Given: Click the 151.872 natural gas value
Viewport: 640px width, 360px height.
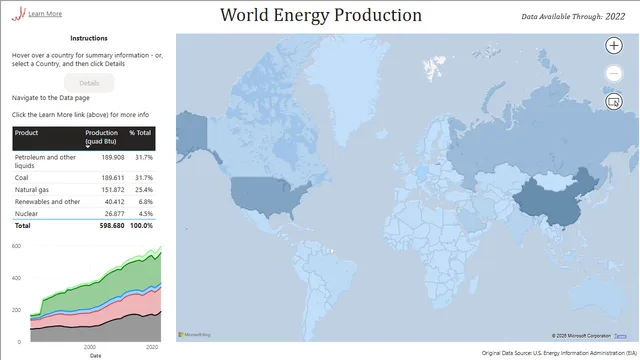Looking at the screenshot, I should (x=113, y=189).
